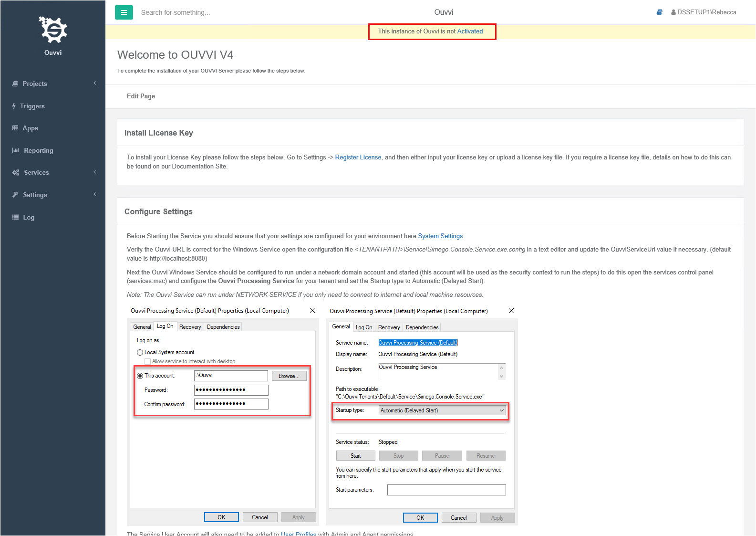Select the Local System account radio button
This screenshot has width=756, height=536.
coord(140,352)
